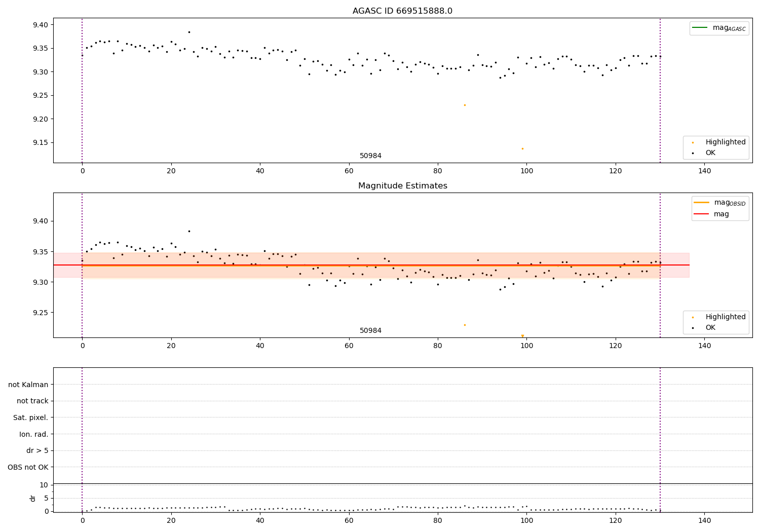
Task: Click the "10" tick on the dr axis
Action: [x=44, y=485]
